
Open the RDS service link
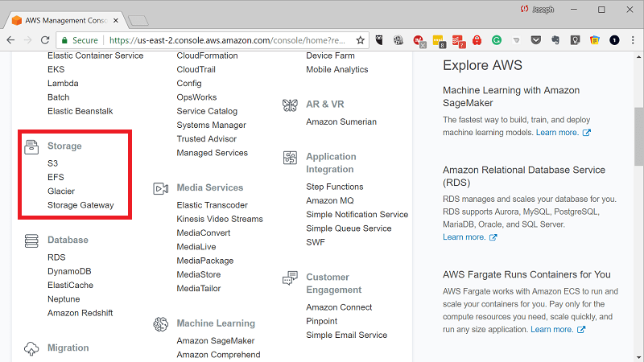pos(56,257)
